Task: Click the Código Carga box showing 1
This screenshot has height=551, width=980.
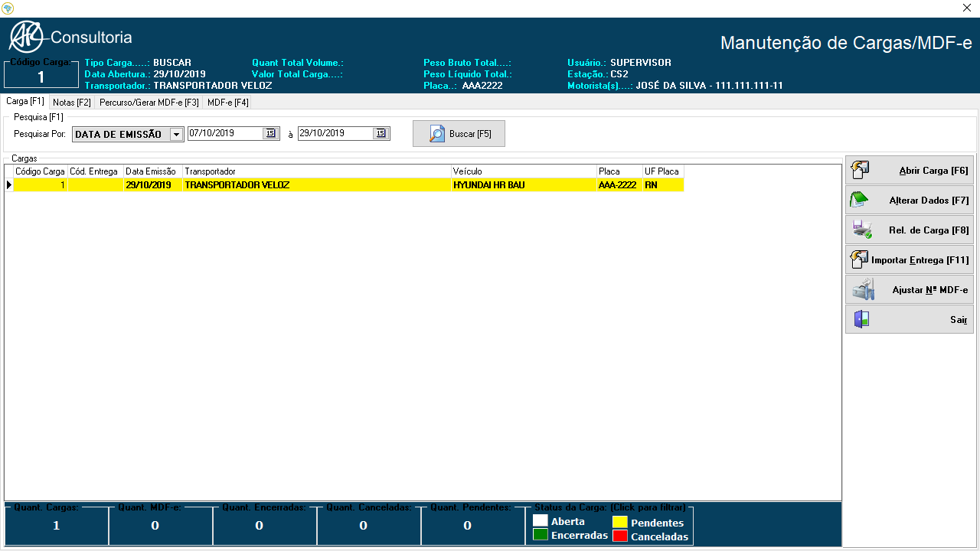Action: [x=41, y=75]
